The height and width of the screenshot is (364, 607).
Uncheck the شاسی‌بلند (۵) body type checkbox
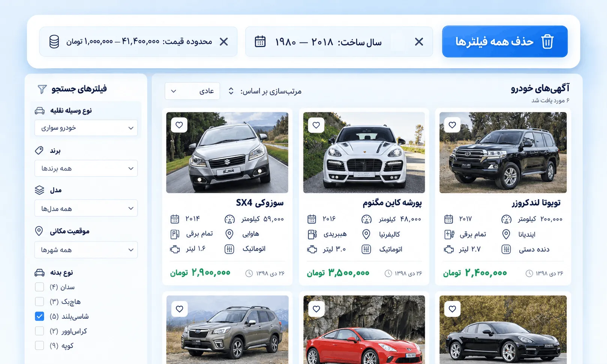tap(39, 316)
